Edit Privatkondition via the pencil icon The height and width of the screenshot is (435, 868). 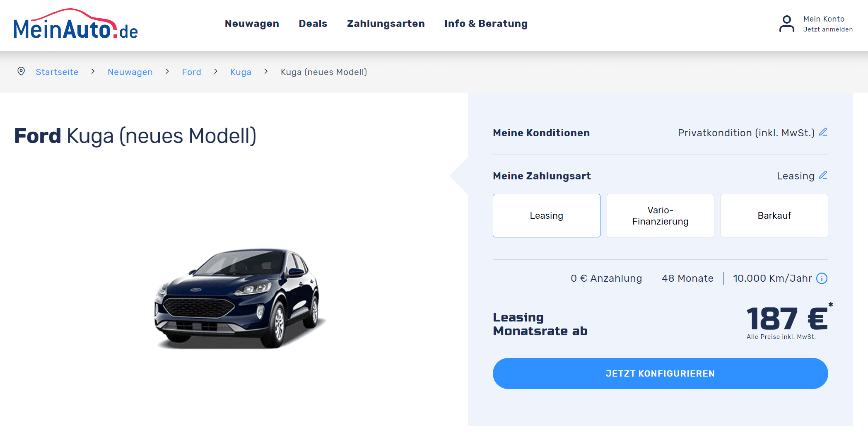click(x=823, y=132)
